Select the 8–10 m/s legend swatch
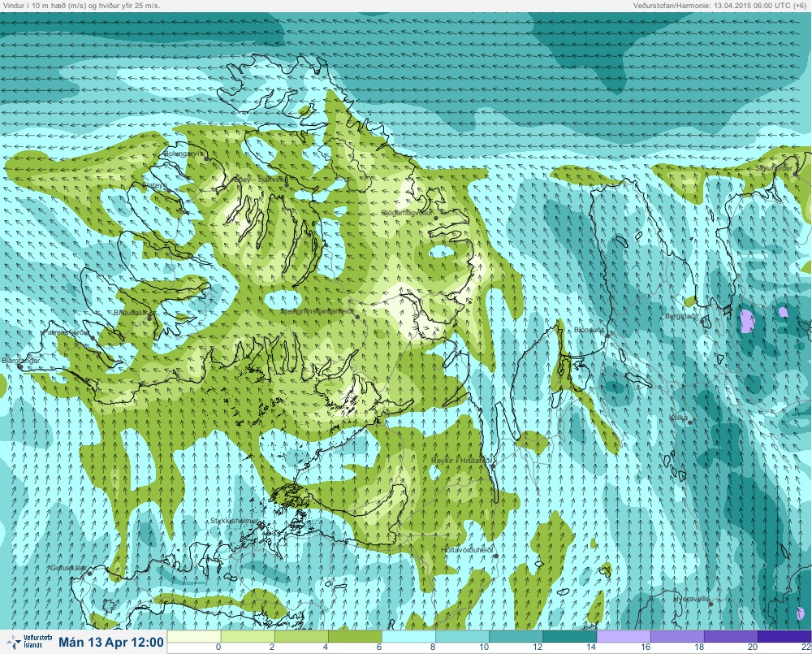 [463, 636]
